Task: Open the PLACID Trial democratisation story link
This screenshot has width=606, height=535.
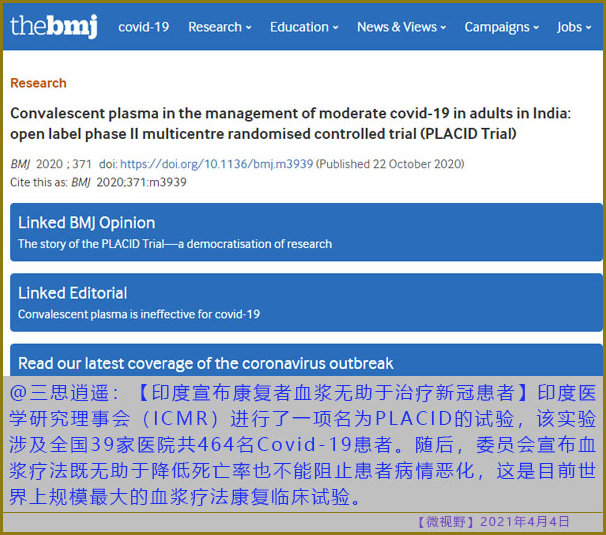Action: (175, 244)
